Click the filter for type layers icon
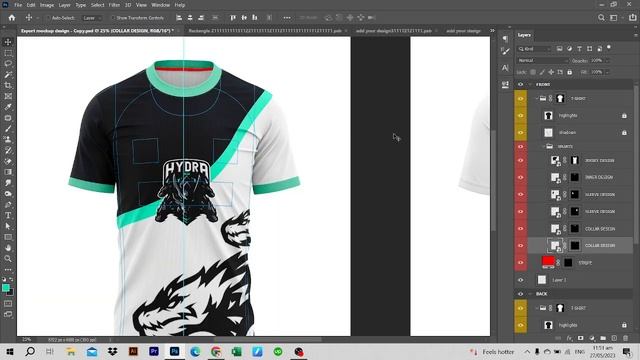 point(579,49)
